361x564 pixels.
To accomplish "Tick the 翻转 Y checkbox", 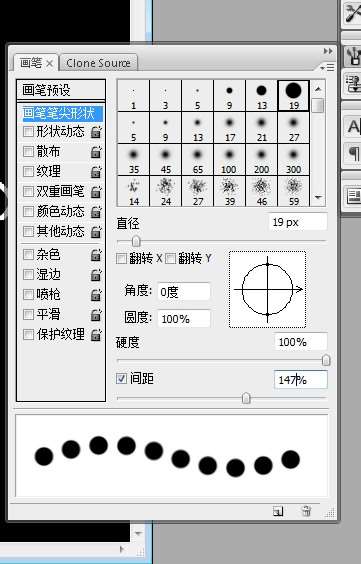I will click(x=170, y=258).
